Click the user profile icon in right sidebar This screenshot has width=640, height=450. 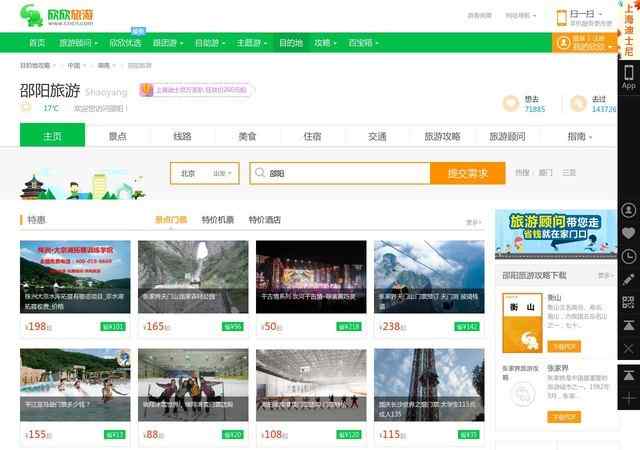(628, 210)
